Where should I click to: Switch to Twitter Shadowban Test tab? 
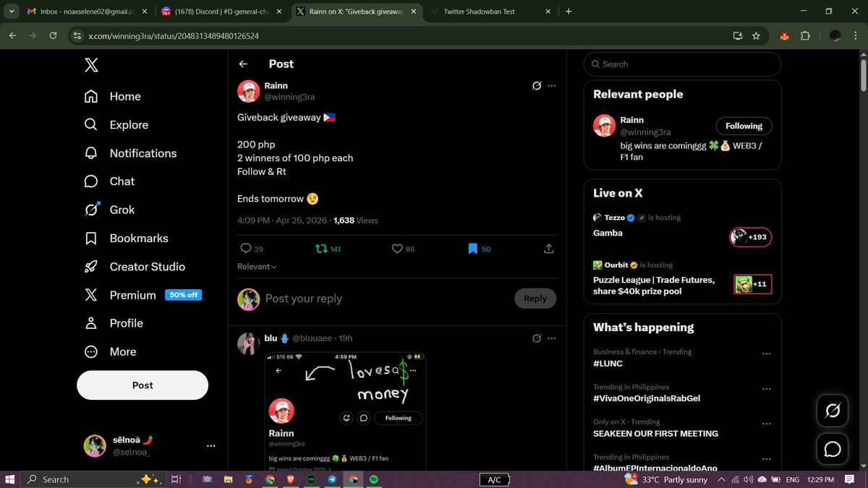click(x=489, y=12)
